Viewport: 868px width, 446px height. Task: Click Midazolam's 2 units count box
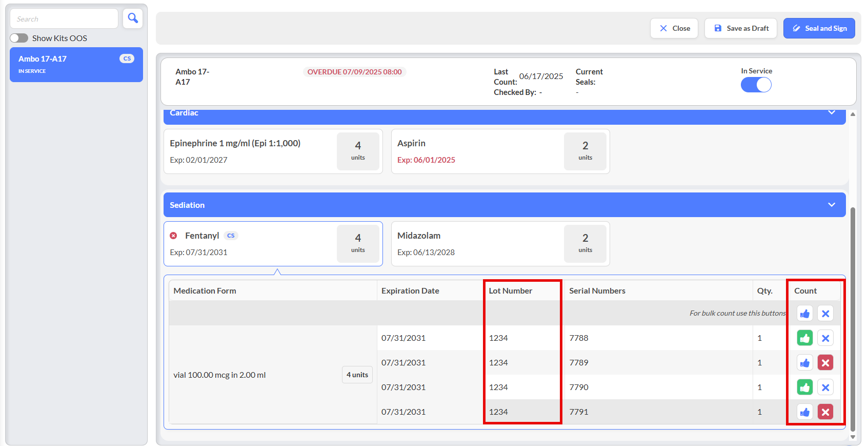[x=585, y=244]
